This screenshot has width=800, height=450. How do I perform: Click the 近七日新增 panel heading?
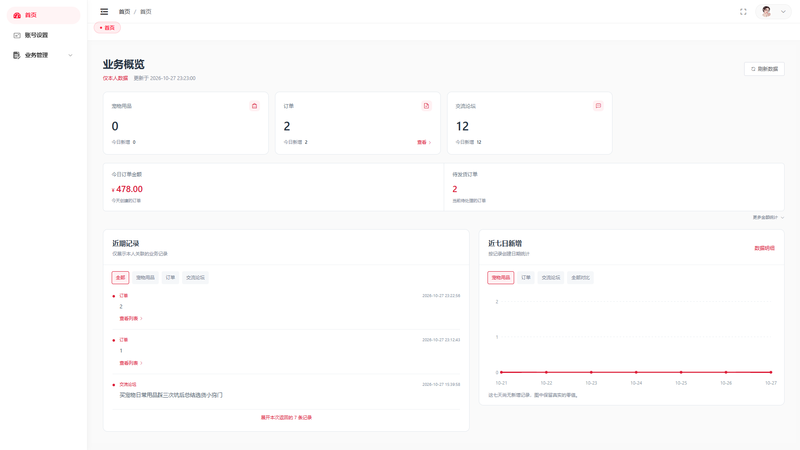click(505, 243)
